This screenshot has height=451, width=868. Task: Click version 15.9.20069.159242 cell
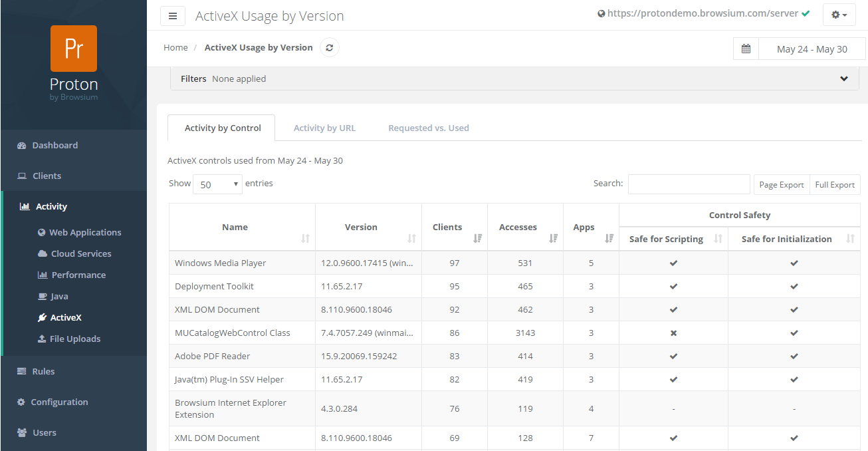[x=359, y=356]
